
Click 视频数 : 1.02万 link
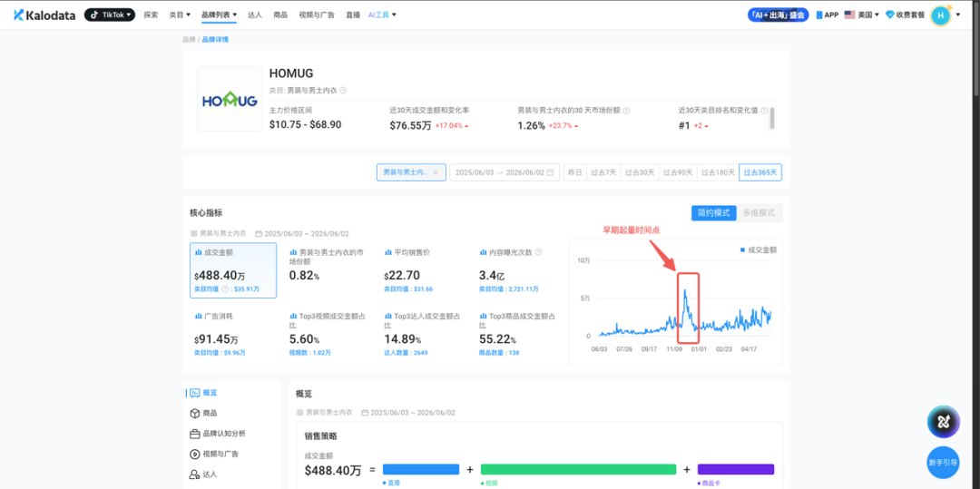tap(310, 353)
